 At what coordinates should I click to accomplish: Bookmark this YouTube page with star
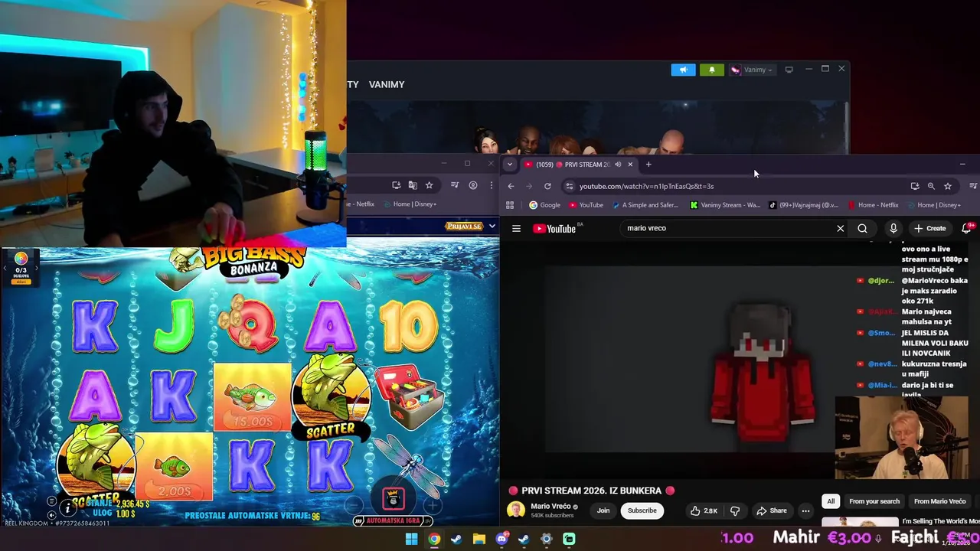pos(948,186)
